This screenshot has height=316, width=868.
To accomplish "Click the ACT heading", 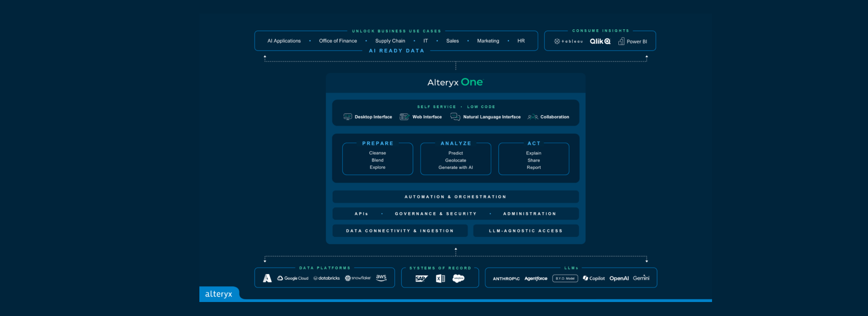I will [534, 144].
